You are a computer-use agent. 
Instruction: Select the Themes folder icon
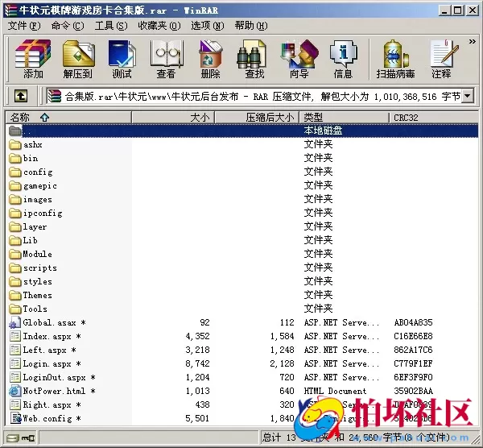tap(14, 296)
